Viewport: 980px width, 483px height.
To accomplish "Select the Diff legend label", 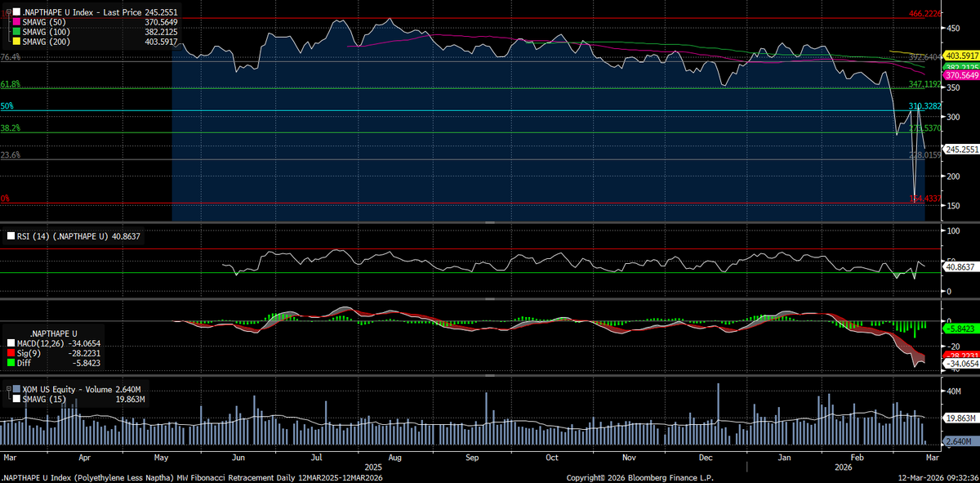I will pyautogui.click(x=24, y=363).
